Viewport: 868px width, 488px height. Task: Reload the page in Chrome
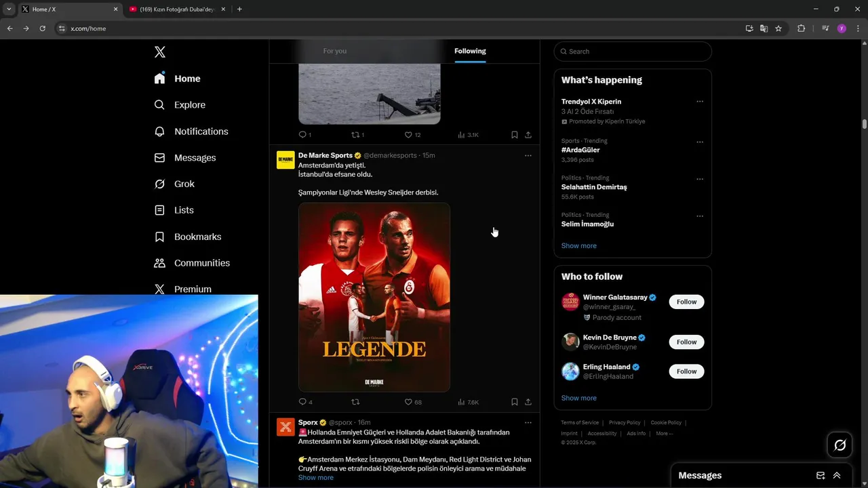pos(42,28)
